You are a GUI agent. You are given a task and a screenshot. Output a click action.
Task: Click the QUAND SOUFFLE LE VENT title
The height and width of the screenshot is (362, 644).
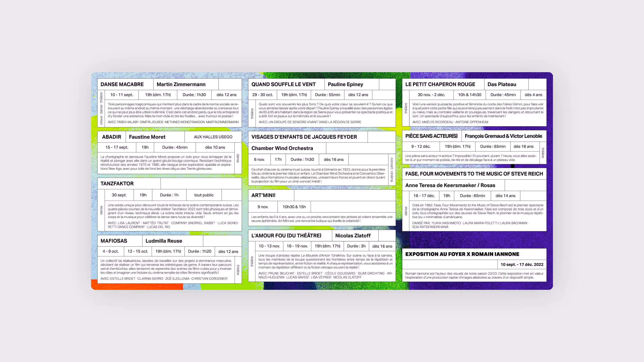[284, 84]
